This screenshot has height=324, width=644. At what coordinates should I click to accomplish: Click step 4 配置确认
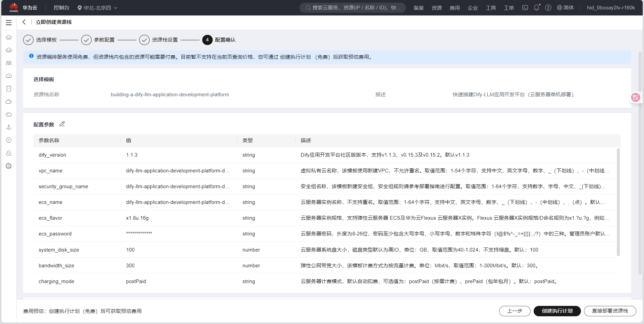coord(219,40)
